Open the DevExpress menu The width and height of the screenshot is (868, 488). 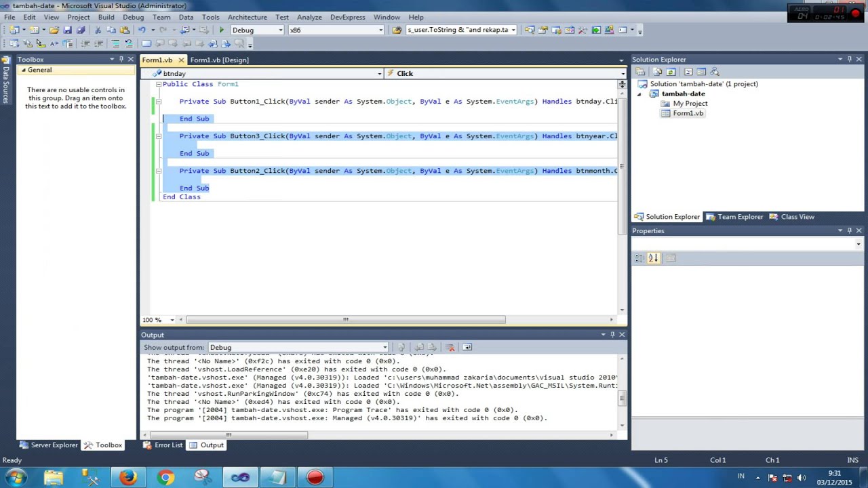[347, 17]
